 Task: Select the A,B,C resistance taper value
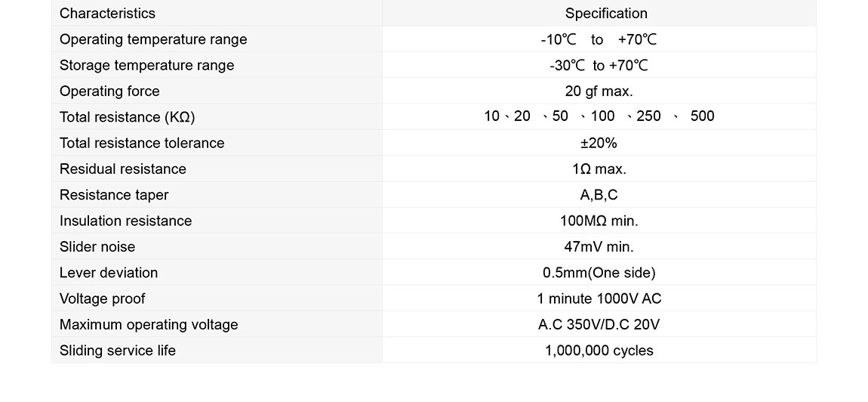coord(599,195)
